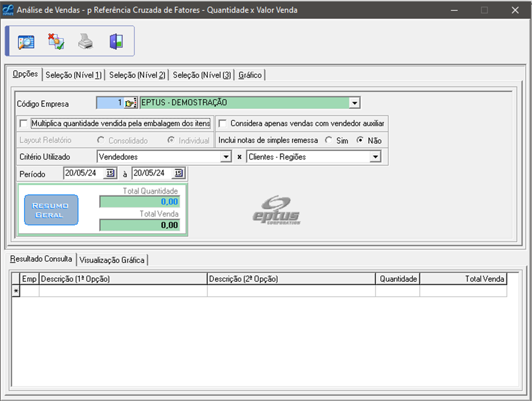Viewport: 532px width, 401px height.
Task: Click the Código Empresa number field
Action: (109, 103)
